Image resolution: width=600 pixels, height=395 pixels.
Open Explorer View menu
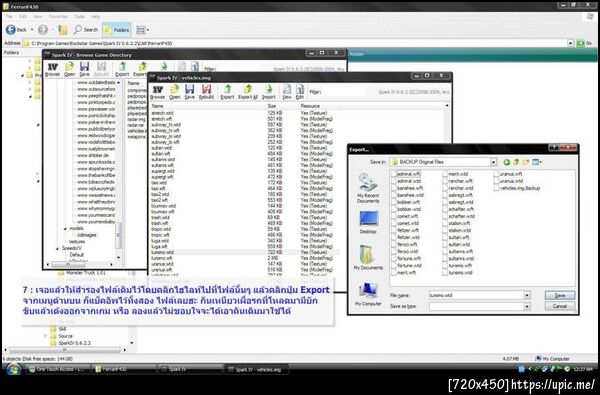tap(38, 16)
